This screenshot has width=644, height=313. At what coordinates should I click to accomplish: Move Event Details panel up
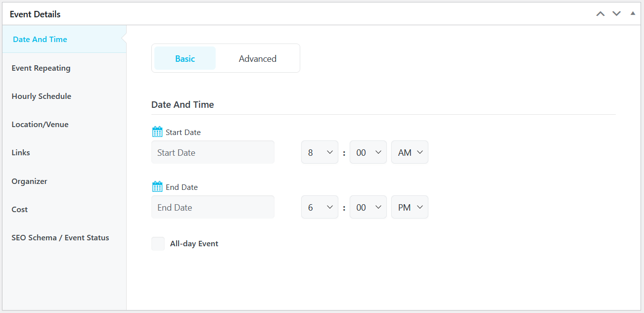tap(600, 14)
